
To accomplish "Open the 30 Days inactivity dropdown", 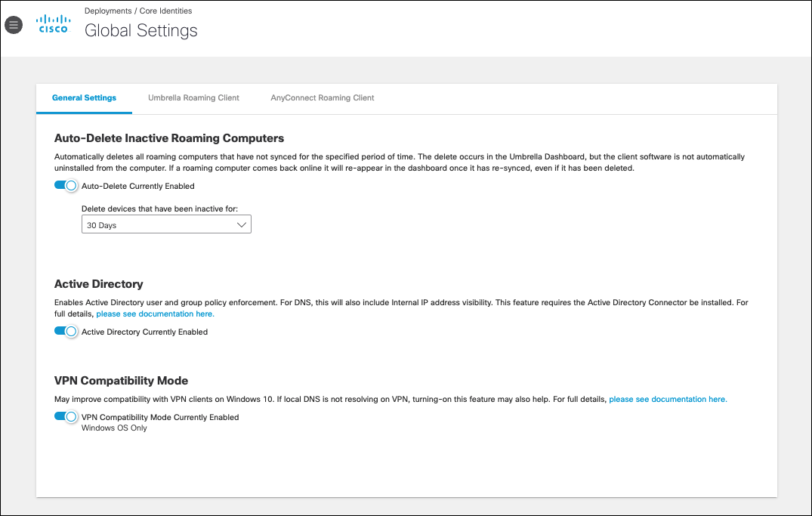I will [166, 224].
